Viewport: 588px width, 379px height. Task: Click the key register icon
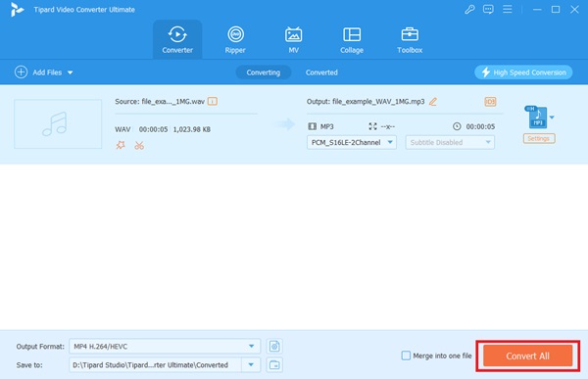[x=469, y=10]
